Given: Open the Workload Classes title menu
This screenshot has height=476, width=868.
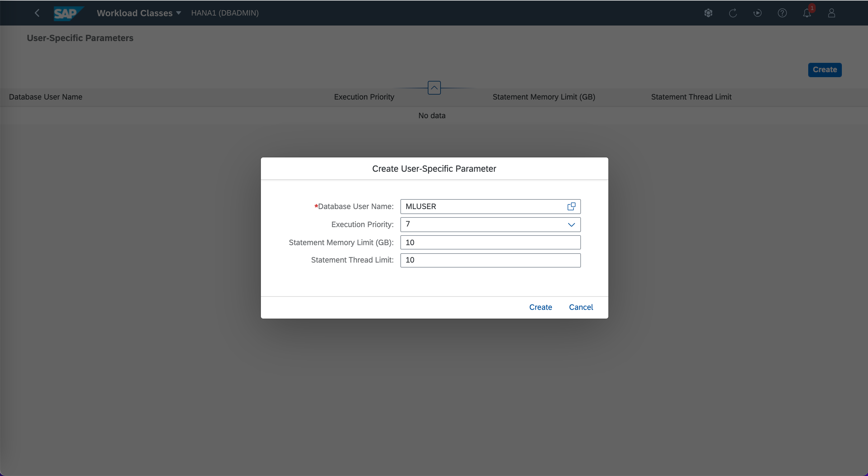Looking at the screenshot, I should (x=139, y=13).
